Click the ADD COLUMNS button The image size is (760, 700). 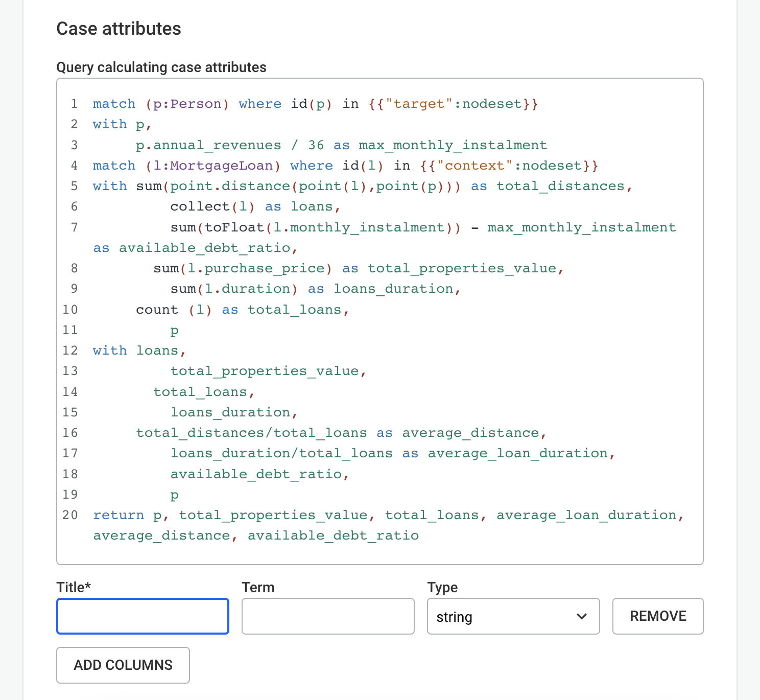click(123, 665)
